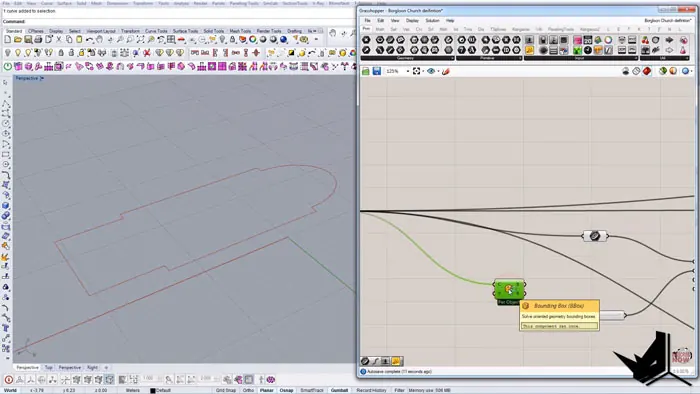Click the Print icon in Rhino toolbar

(38, 40)
